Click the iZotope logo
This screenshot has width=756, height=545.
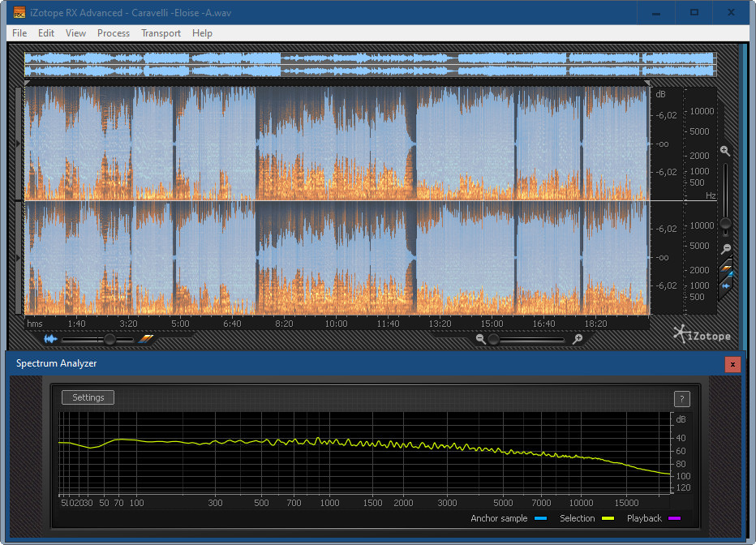coord(701,335)
